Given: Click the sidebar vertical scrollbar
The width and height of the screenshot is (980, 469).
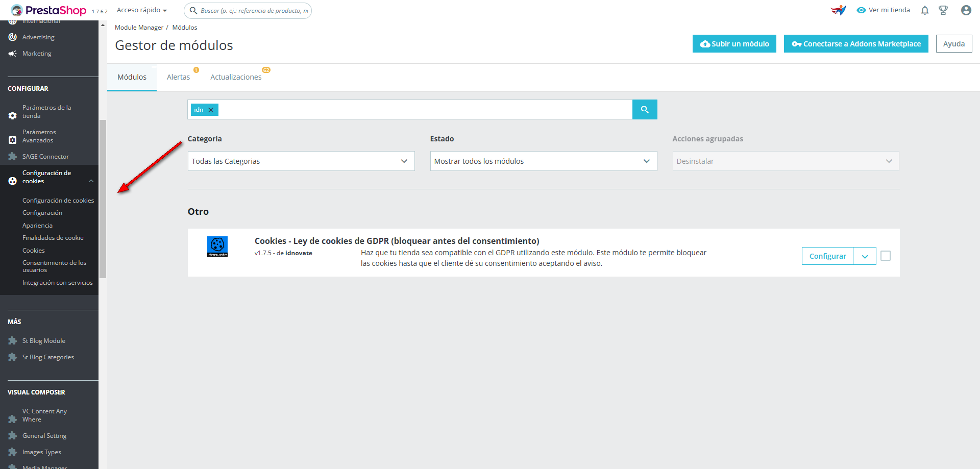Looking at the screenshot, I should pos(103,199).
